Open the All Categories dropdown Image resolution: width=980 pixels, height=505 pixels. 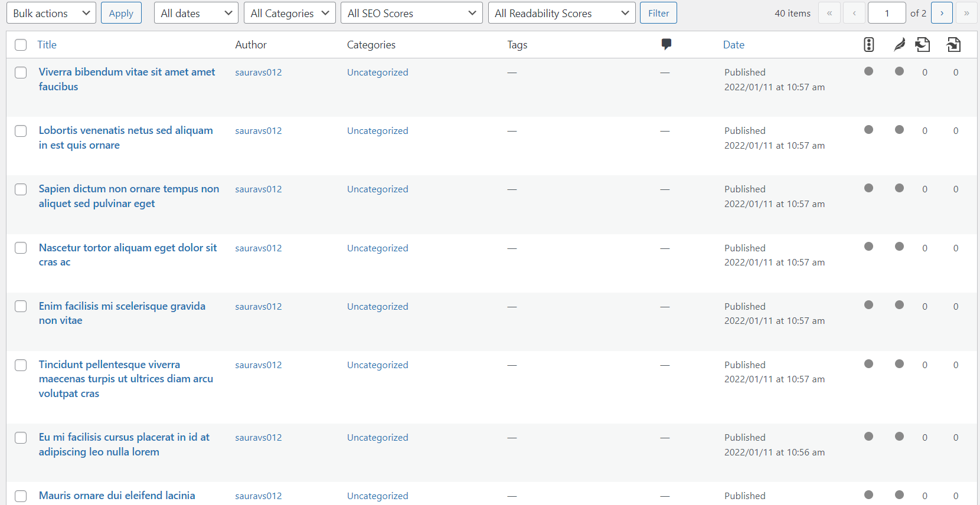coord(290,13)
